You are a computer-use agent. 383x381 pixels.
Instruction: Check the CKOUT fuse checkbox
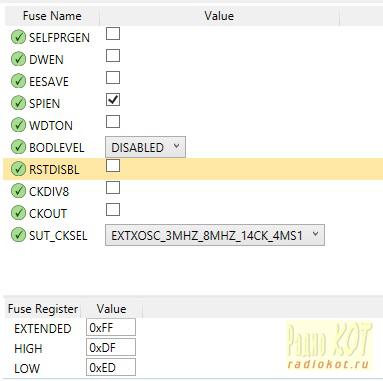[x=113, y=210]
